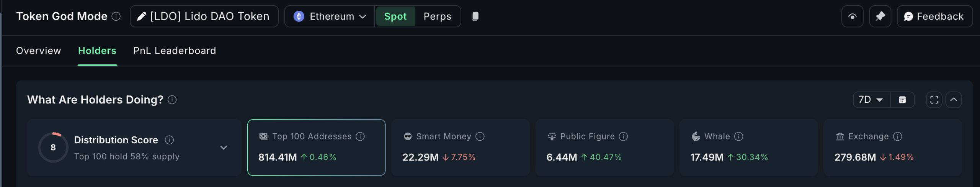Open the Ethereum chain dropdown

(x=330, y=16)
